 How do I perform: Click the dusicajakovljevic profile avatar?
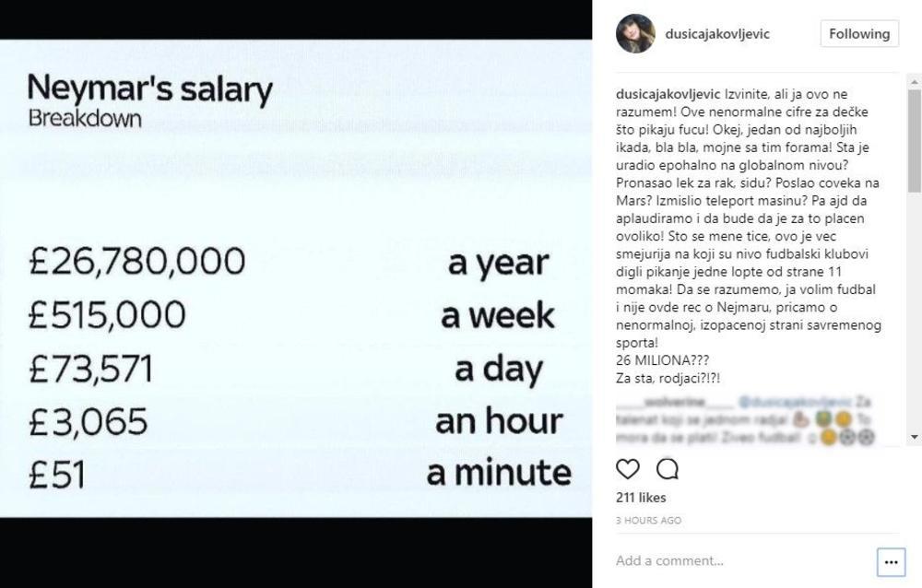[635, 34]
